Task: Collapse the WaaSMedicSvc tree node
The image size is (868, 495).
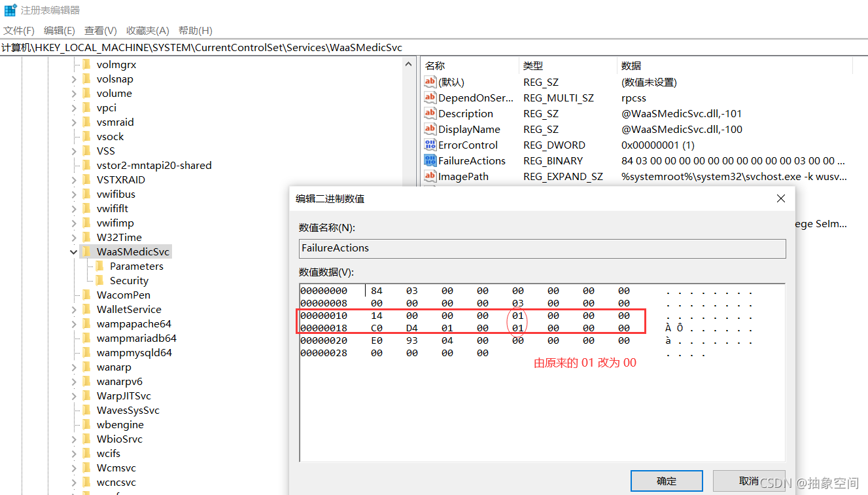Action: click(74, 252)
